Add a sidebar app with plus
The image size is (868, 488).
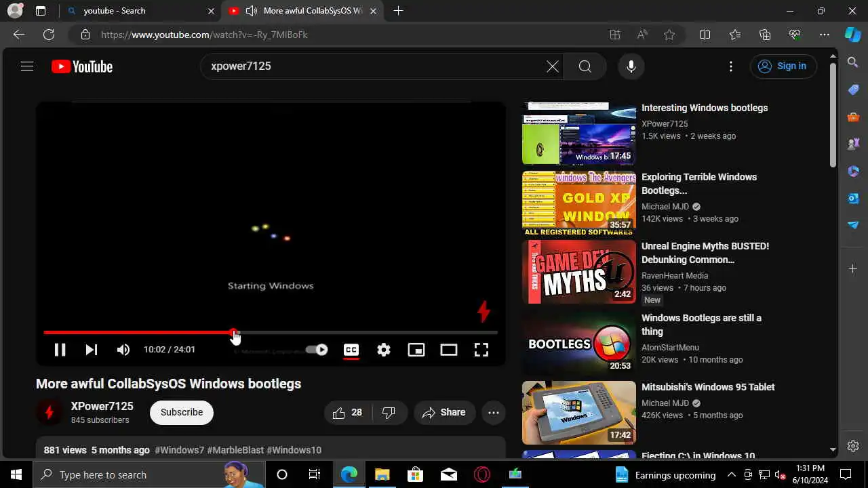pos(853,269)
